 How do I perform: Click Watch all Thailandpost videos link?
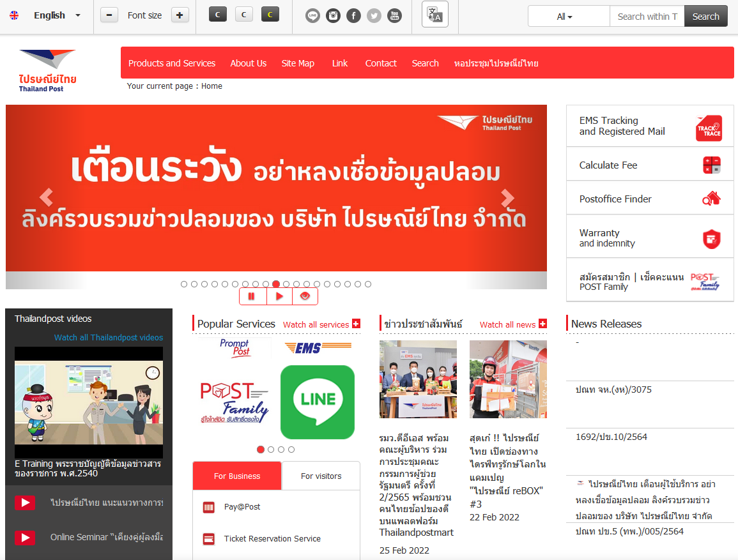[109, 337]
